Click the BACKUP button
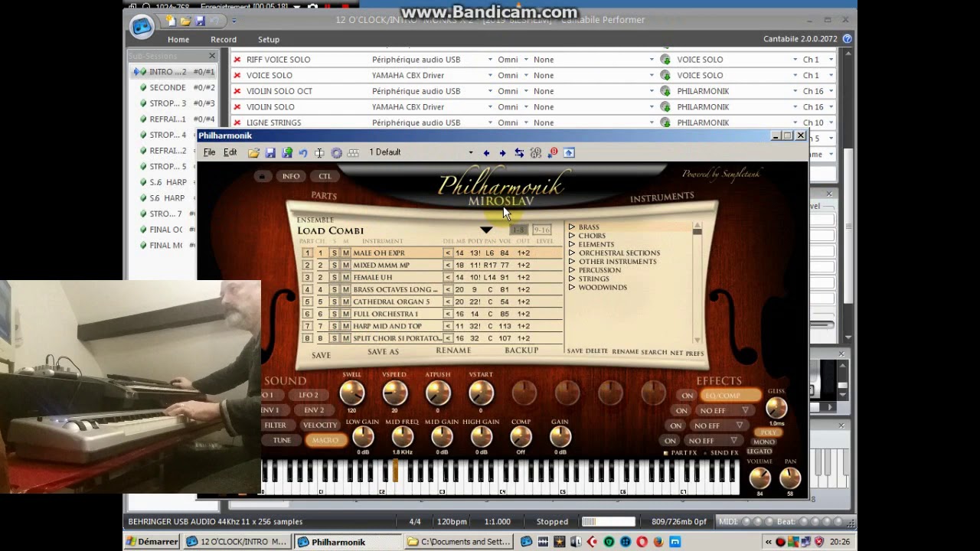The image size is (980, 551). (x=521, y=350)
